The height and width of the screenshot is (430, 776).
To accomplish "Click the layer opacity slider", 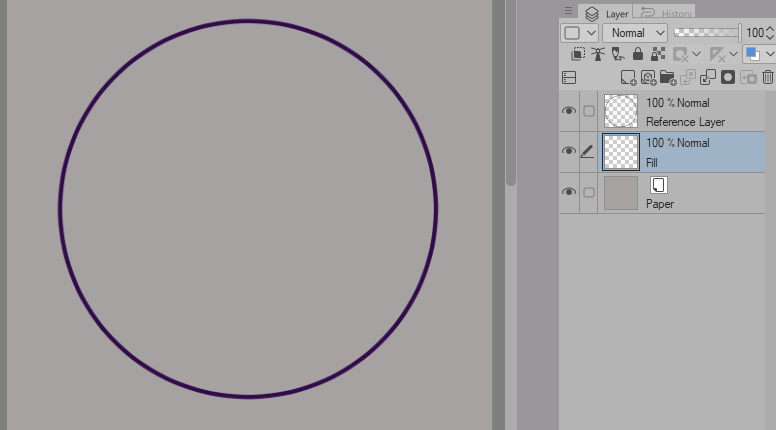I will click(707, 33).
